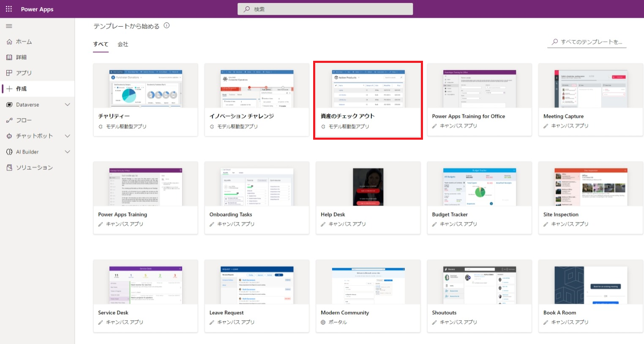
Task: Click in the top 検索 search box
Action: pos(325,9)
